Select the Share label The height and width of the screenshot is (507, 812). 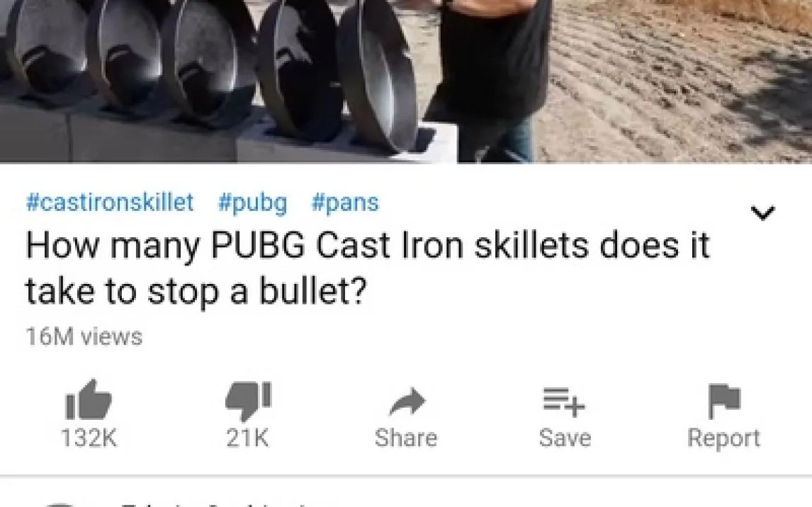406,438
